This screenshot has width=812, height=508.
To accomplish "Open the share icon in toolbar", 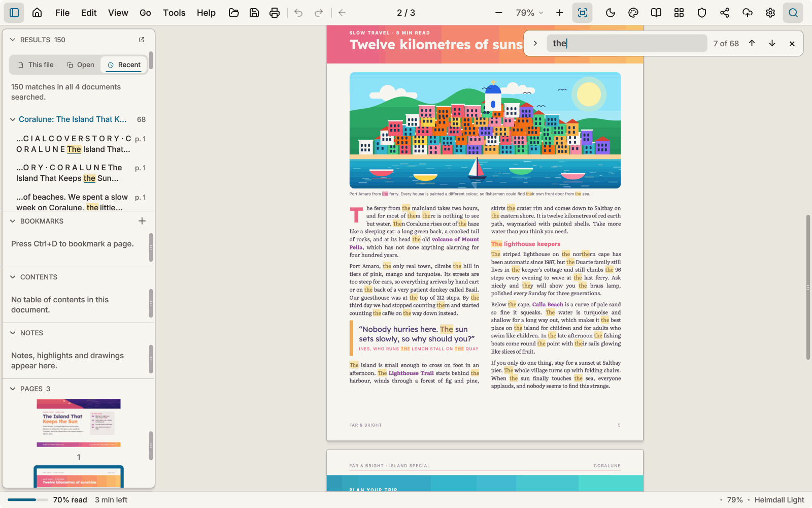I will [725, 13].
